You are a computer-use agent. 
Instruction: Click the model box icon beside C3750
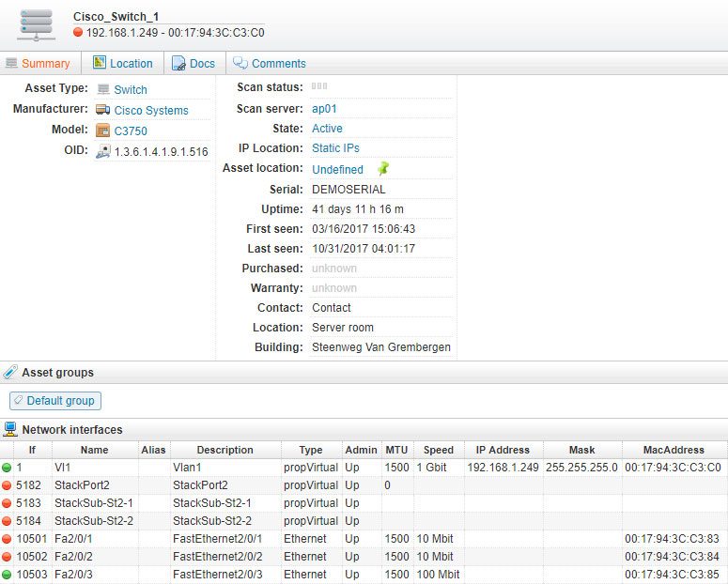[102, 131]
